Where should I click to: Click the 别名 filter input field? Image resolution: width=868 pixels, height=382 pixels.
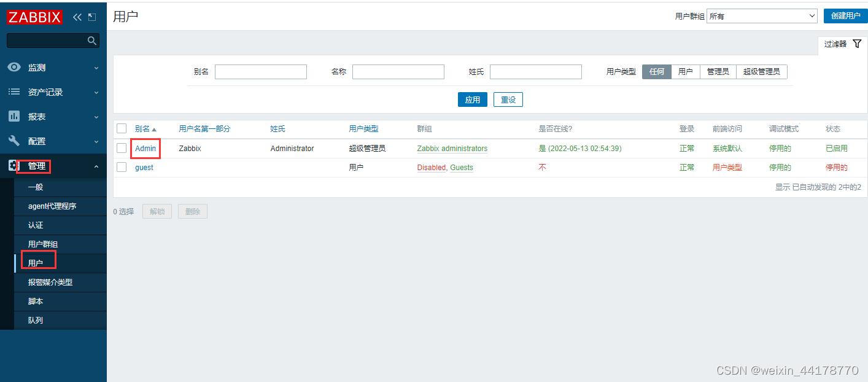pos(261,72)
